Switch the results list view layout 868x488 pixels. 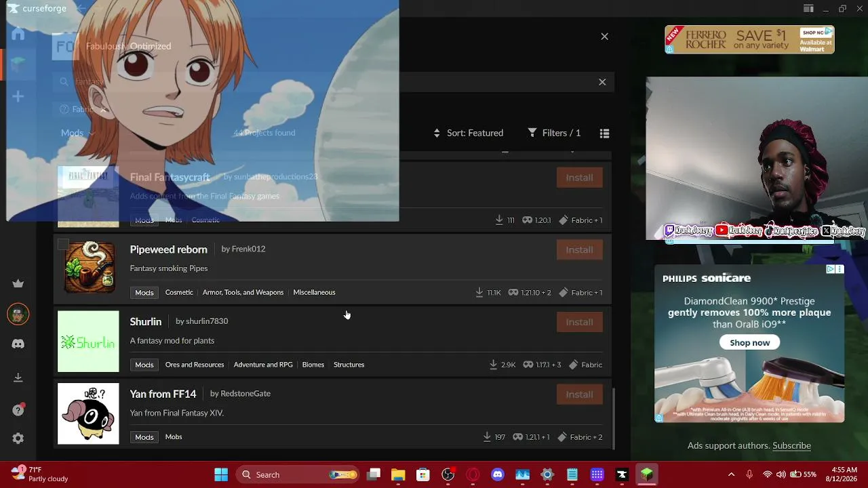click(604, 134)
